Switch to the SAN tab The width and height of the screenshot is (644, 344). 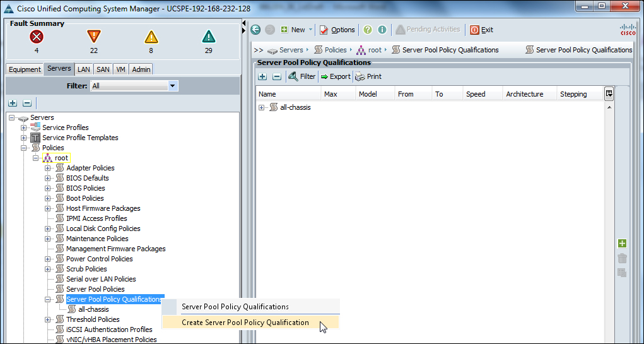103,69
